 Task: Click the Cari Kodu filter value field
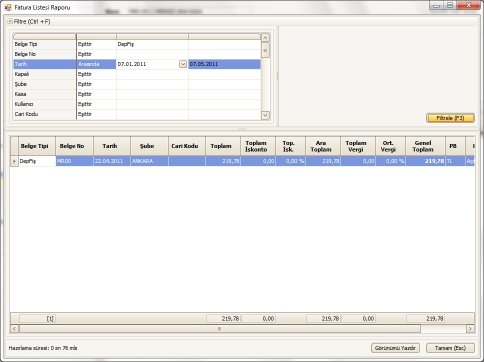coord(152,114)
